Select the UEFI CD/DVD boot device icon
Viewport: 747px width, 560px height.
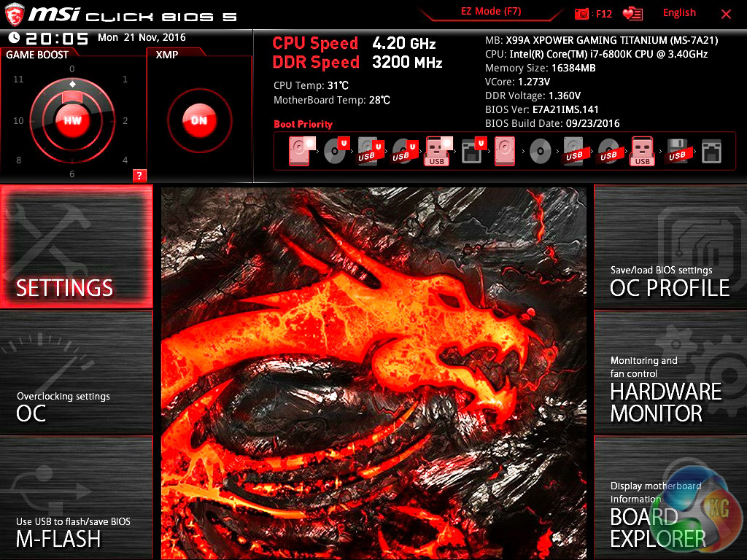coord(336,151)
